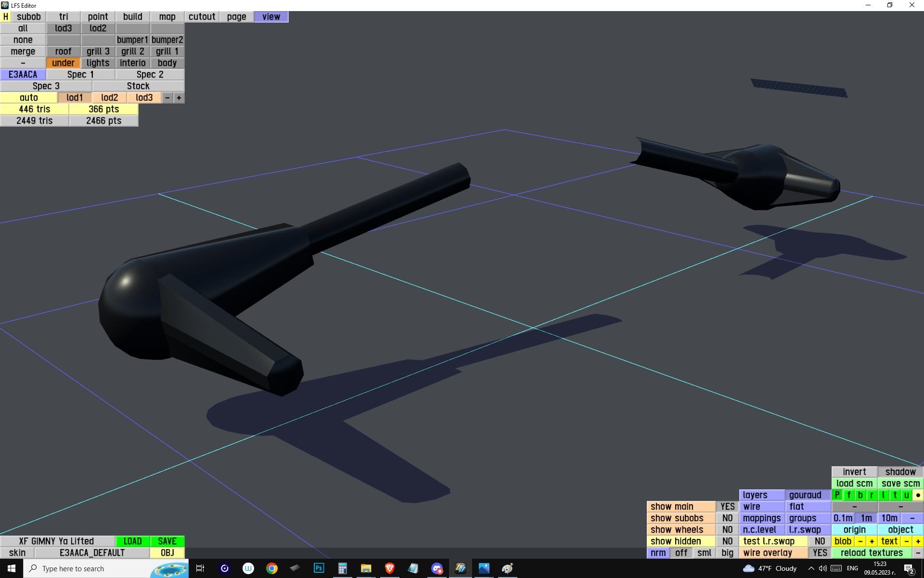The image size is (924, 578).
Task: Open Chrome from the taskbar
Action: [272, 568]
